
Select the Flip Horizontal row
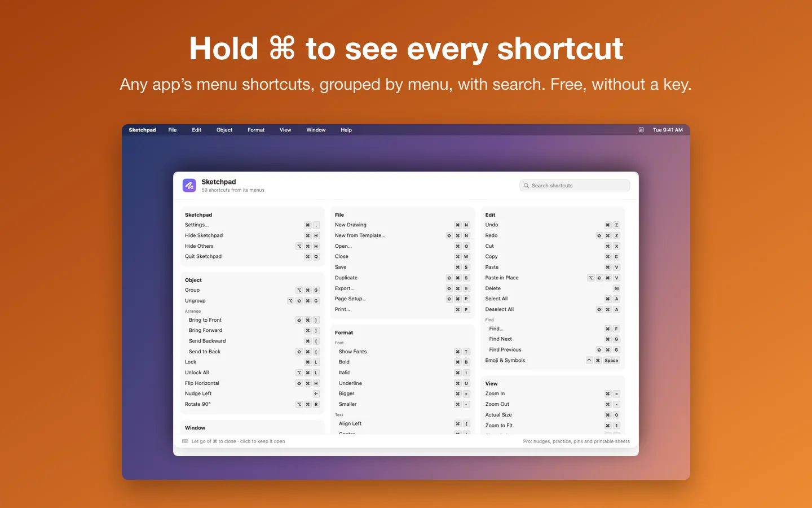click(252, 383)
